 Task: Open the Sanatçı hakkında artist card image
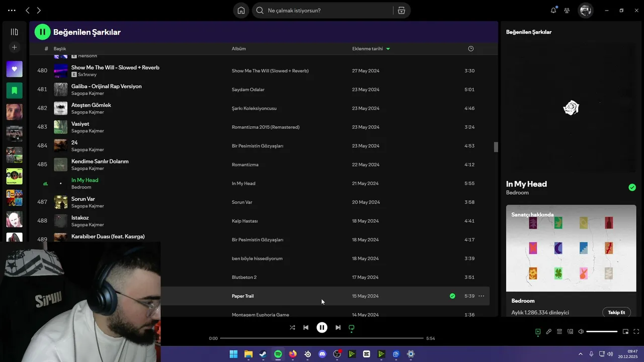(571, 248)
